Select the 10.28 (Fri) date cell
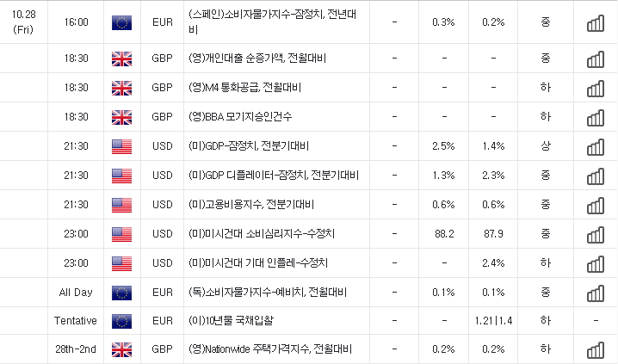The width and height of the screenshot is (618, 364). (x=23, y=22)
